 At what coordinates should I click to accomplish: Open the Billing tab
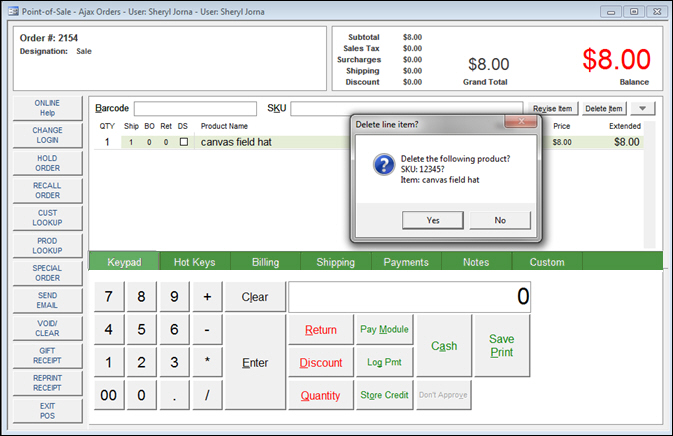point(265,262)
